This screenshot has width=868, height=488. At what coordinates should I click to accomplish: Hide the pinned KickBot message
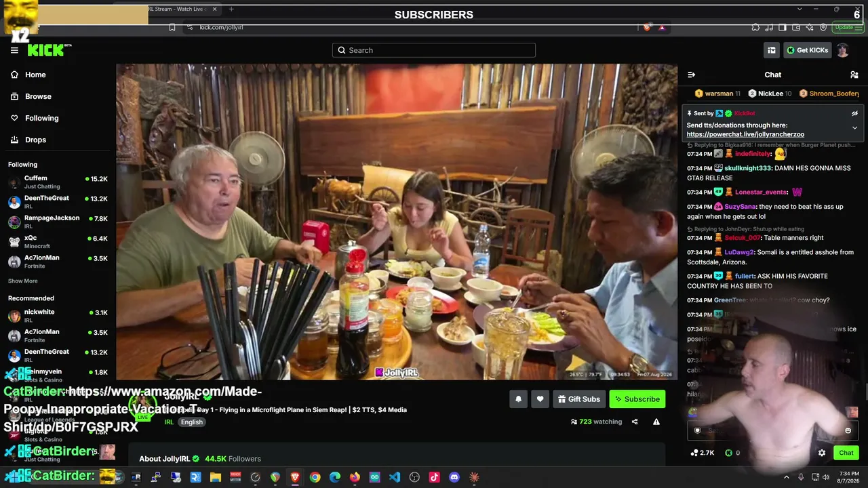854,114
